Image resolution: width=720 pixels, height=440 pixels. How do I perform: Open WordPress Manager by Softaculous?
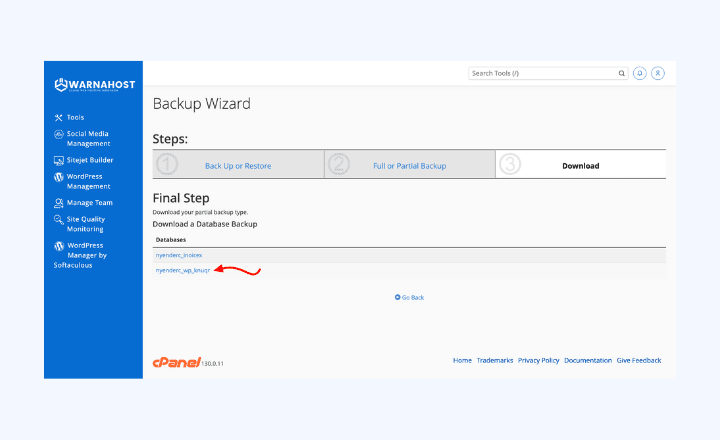tap(58, 246)
